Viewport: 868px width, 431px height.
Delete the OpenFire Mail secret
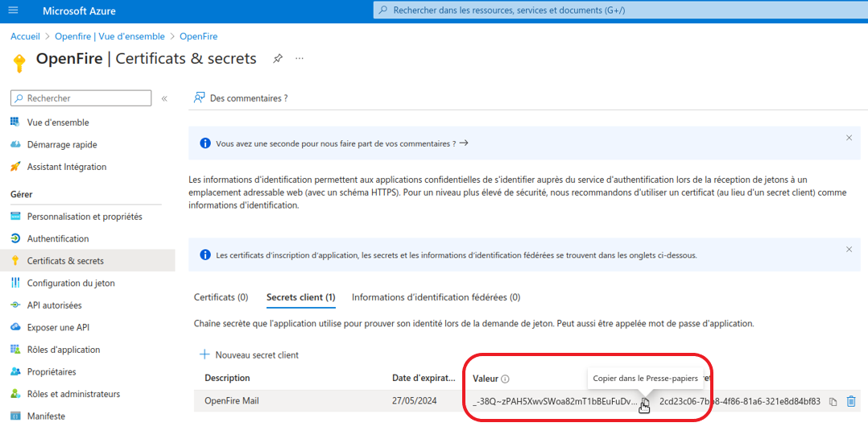(x=851, y=401)
